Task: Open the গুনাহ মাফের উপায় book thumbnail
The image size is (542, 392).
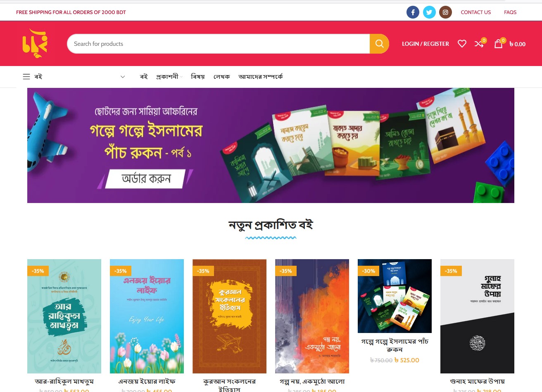Action: click(x=477, y=316)
